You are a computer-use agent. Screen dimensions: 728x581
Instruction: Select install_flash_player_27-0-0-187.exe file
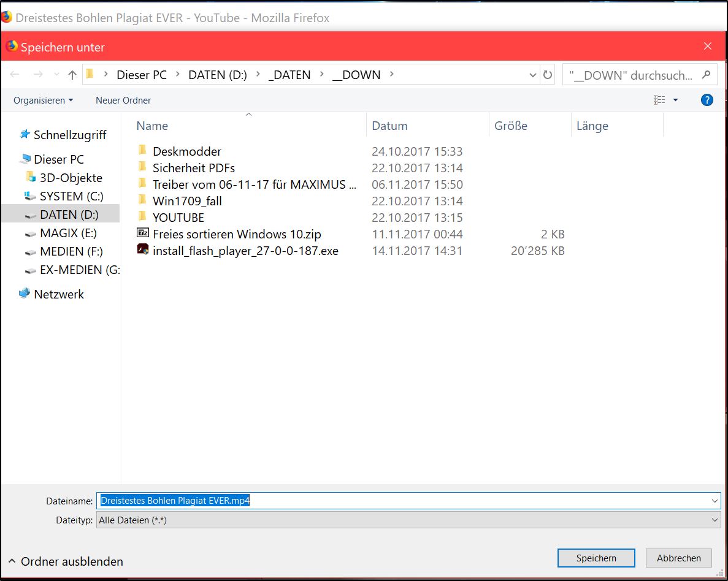click(x=245, y=251)
